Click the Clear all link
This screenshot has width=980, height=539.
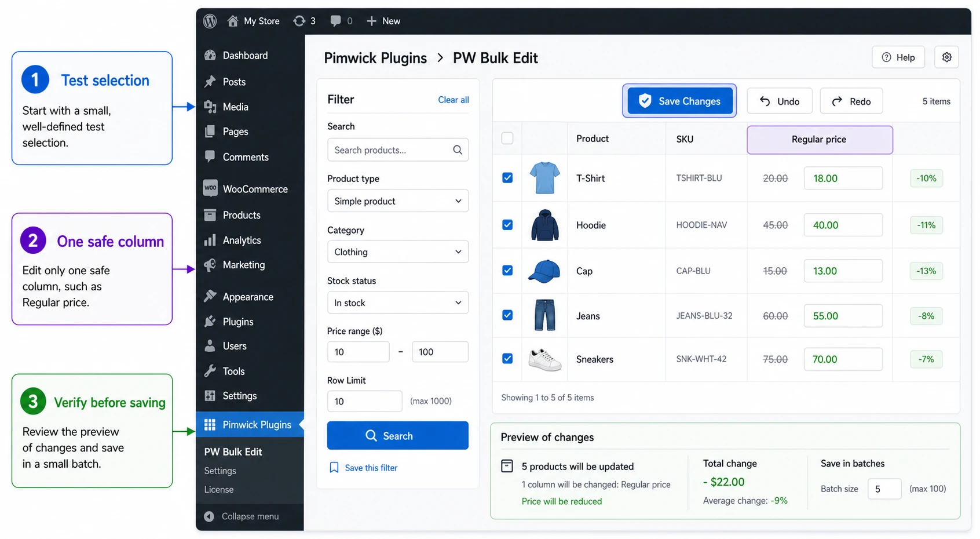pos(454,100)
